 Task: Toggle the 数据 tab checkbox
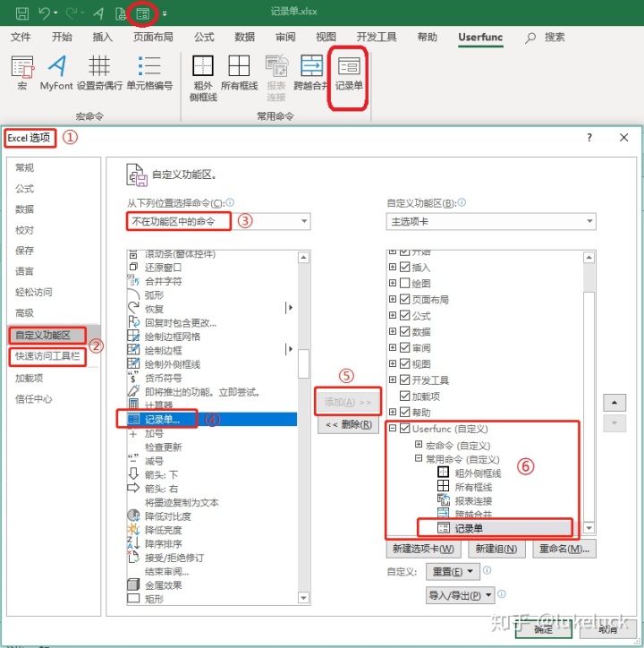pos(405,331)
